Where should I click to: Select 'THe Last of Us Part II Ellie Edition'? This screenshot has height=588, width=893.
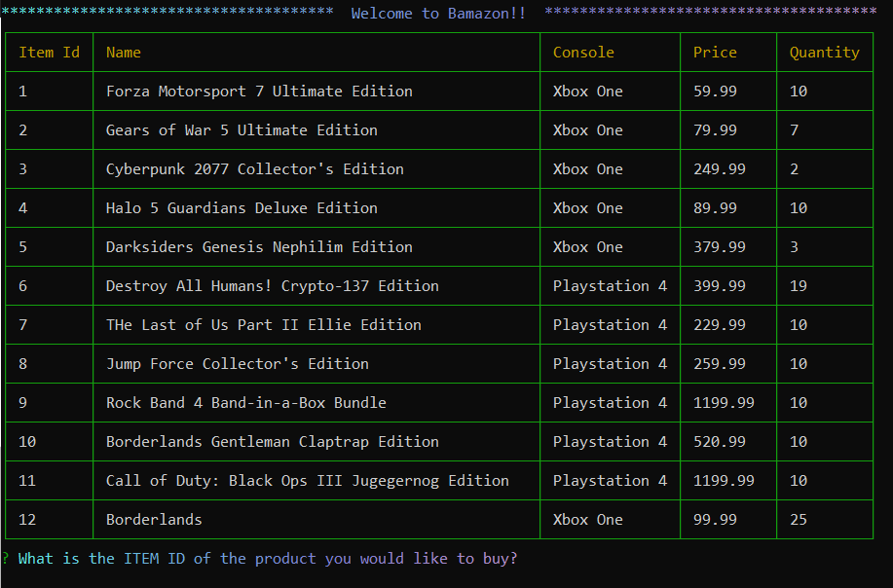coord(264,325)
